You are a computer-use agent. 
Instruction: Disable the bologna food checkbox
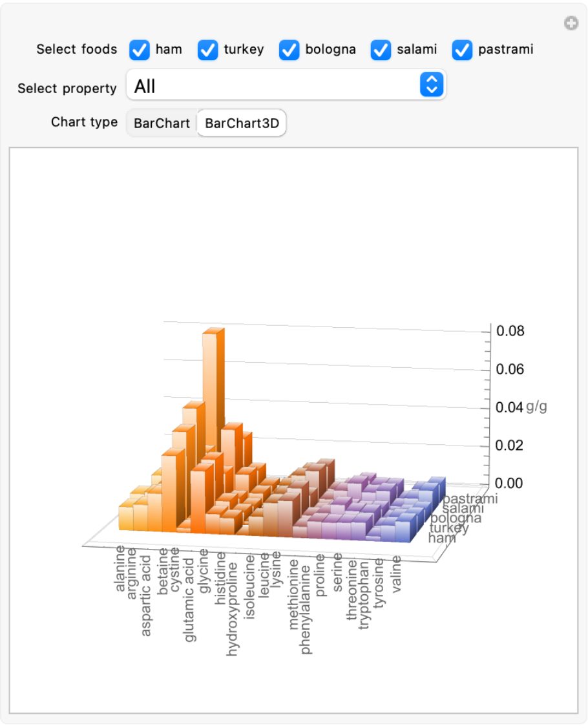[x=289, y=50]
